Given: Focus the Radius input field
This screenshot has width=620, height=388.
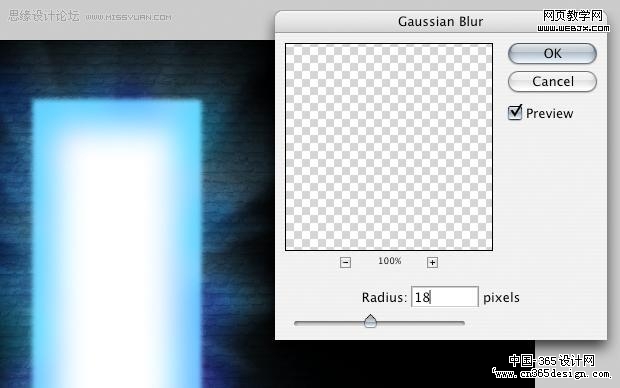Looking at the screenshot, I should (445, 297).
